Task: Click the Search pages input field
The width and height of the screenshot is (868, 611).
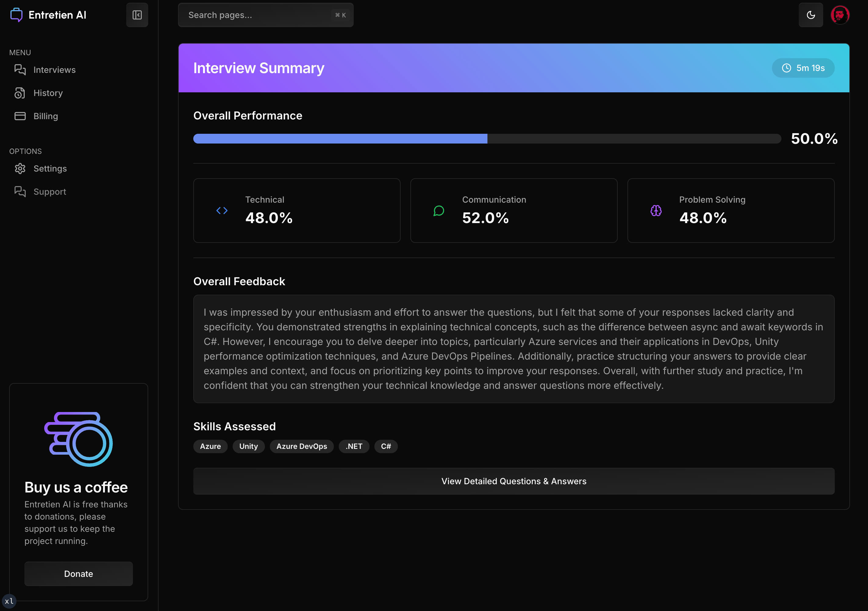Action: coord(265,15)
